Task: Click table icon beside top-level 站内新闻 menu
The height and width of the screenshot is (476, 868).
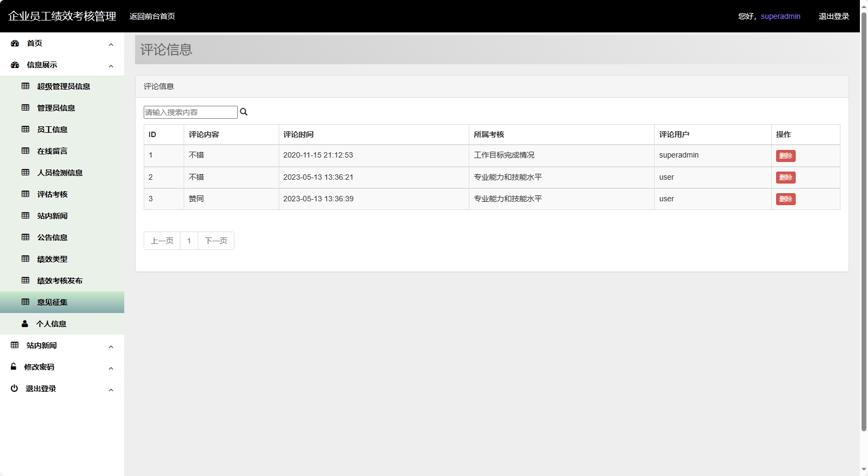Action: 15,345
